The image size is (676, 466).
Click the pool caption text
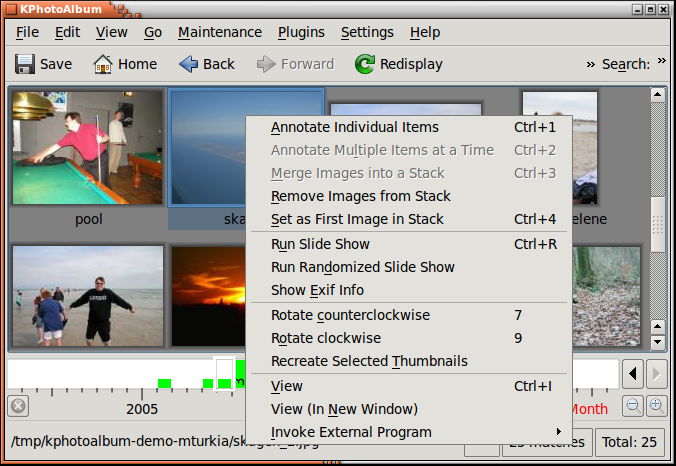tap(89, 219)
